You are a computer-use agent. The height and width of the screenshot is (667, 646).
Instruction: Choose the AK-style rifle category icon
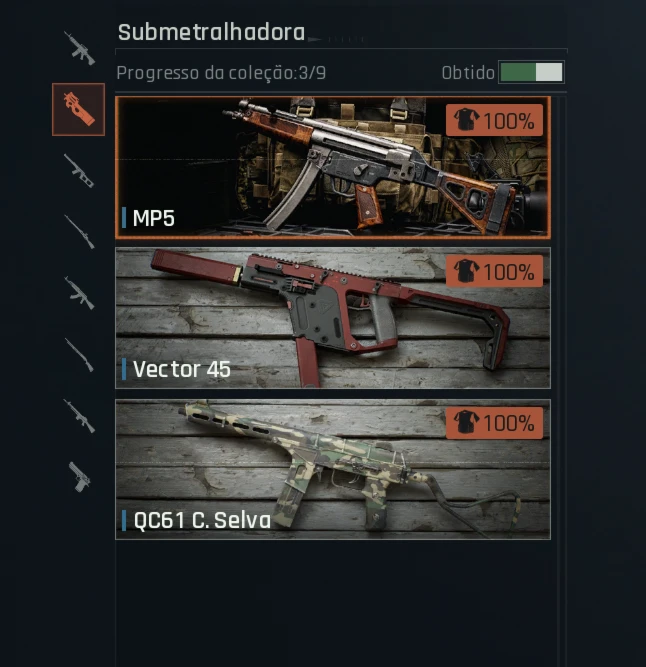click(x=79, y=293)
